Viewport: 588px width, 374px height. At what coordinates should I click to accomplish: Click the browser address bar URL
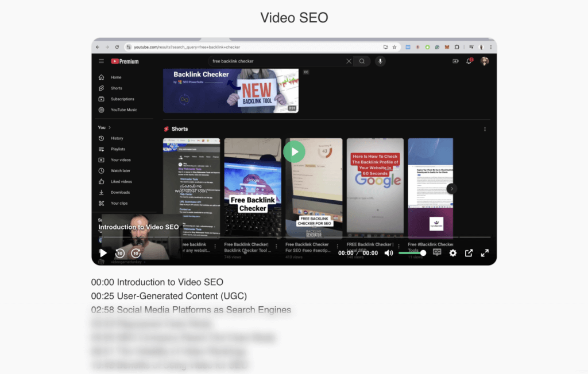pyautogui.click(x=187, y=47)
